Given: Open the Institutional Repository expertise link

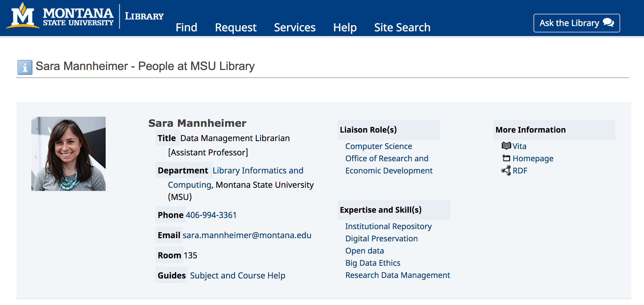Looking at the screenshot, I should (x=388, y=226).
